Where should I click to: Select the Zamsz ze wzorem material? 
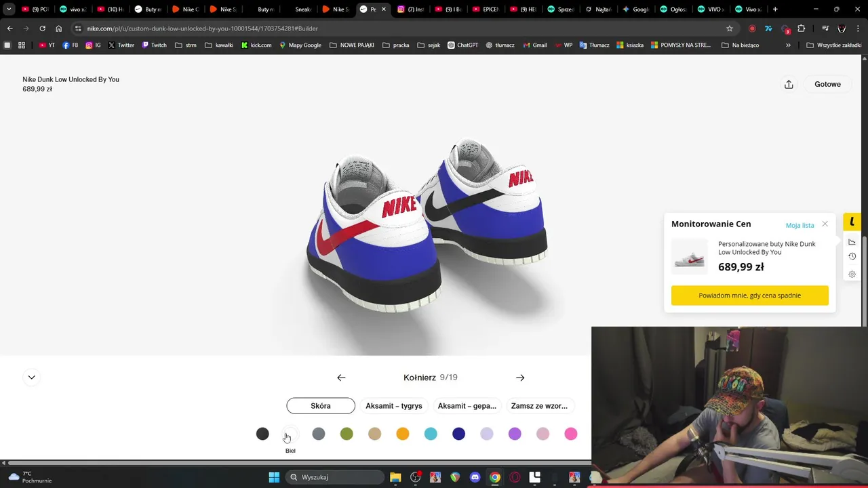click(x=540, y=406)
